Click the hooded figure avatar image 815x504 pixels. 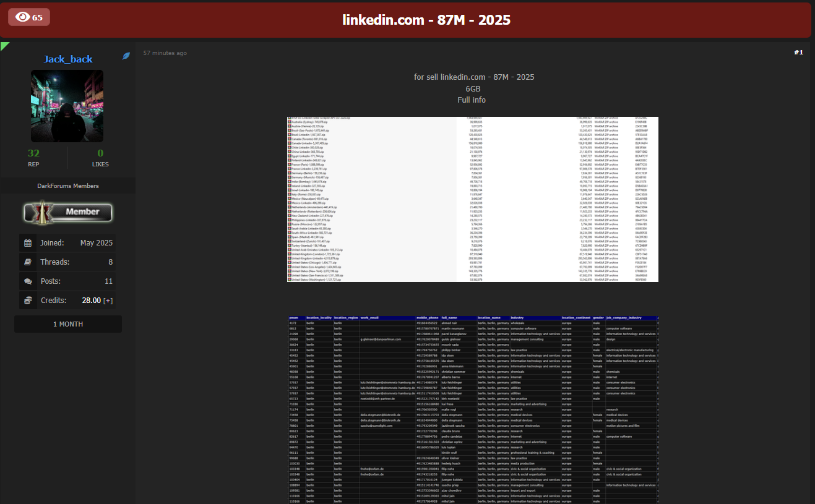point(67,106)
